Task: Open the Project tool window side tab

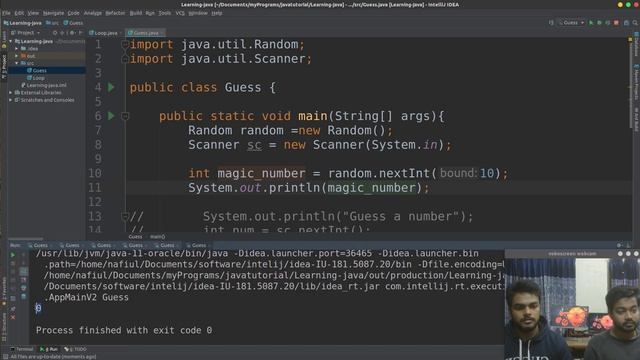Action: 4,67
